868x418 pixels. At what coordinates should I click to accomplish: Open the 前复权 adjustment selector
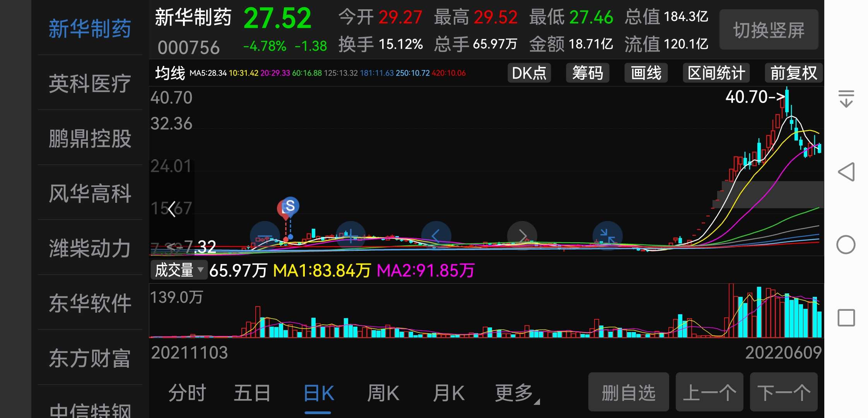(794, 73)
